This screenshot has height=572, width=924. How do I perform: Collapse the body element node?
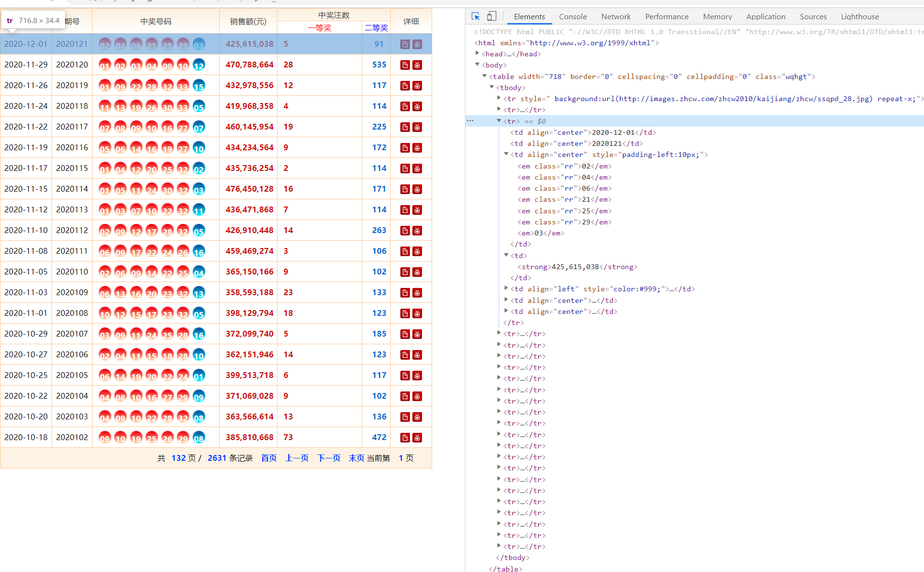pyautogui.click(x=477, y=65)
